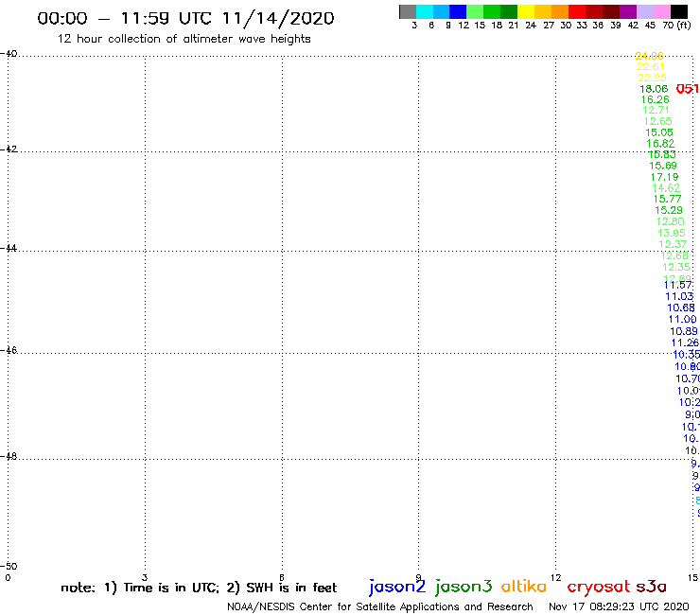Click the wave height value 12.80
The image size is (700, 615).
tap(670, 221)
